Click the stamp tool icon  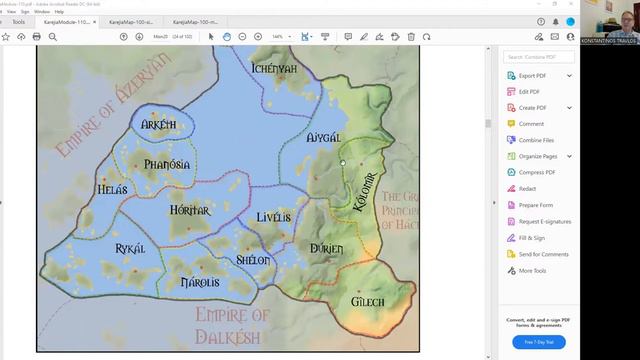tap(395, 37)
